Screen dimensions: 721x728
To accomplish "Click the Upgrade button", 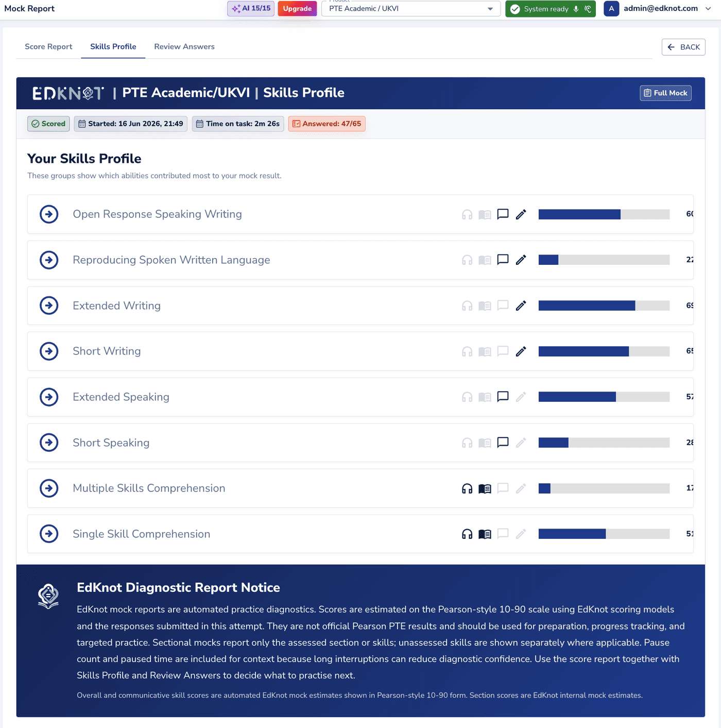I will coord(297,9).
